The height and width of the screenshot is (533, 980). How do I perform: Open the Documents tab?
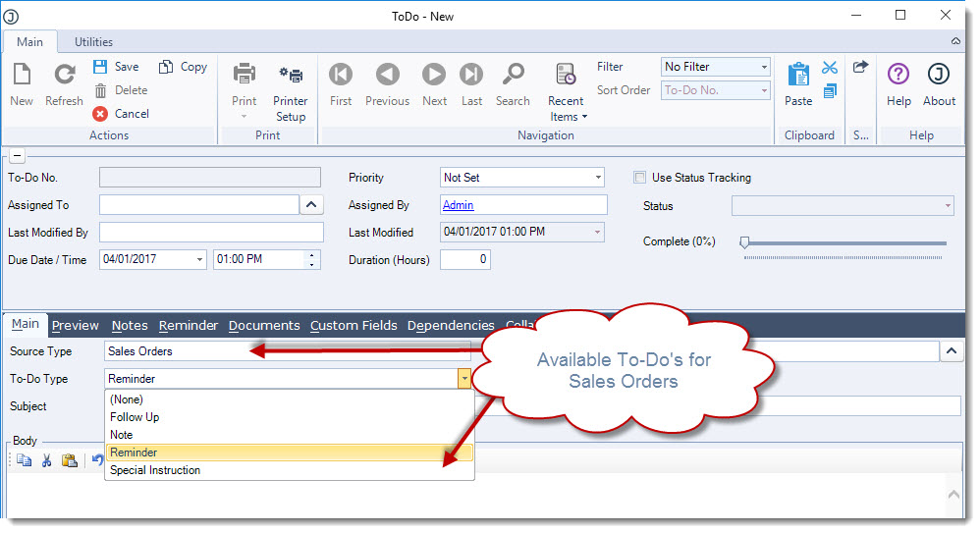coord(264,326)
